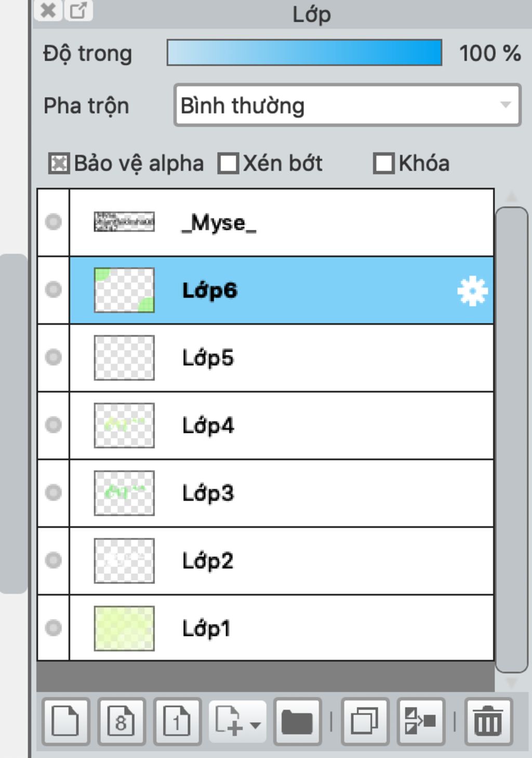Undock the Lớp panel with pop-out icon

(x=78, y=10)
